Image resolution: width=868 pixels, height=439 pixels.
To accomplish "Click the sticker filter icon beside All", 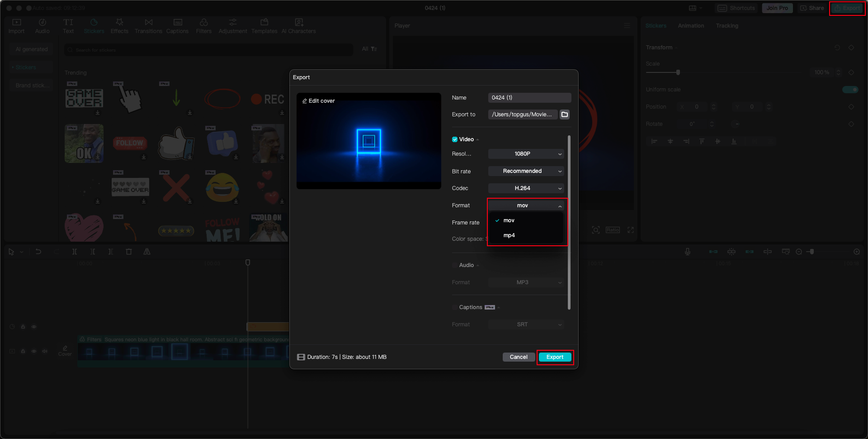I will point(374,49).
